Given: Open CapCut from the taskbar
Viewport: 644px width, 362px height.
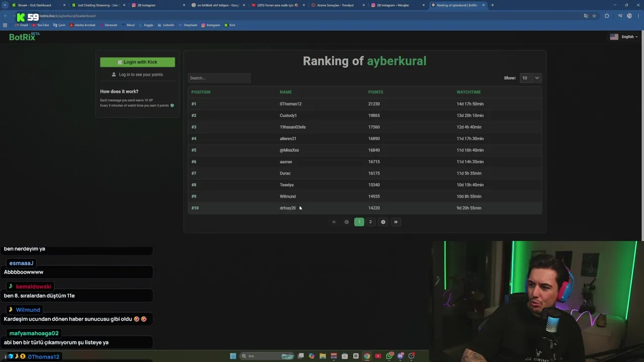Looking at the screenshot, I should pyautogui.click(x=356, y=356).
